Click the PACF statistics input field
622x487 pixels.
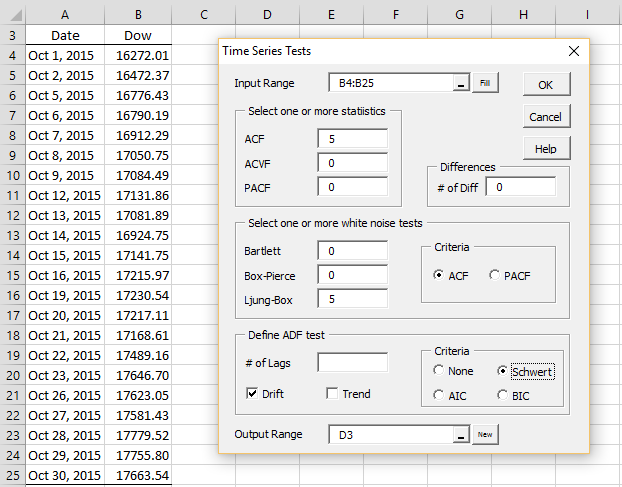click(x=353, y=187)
